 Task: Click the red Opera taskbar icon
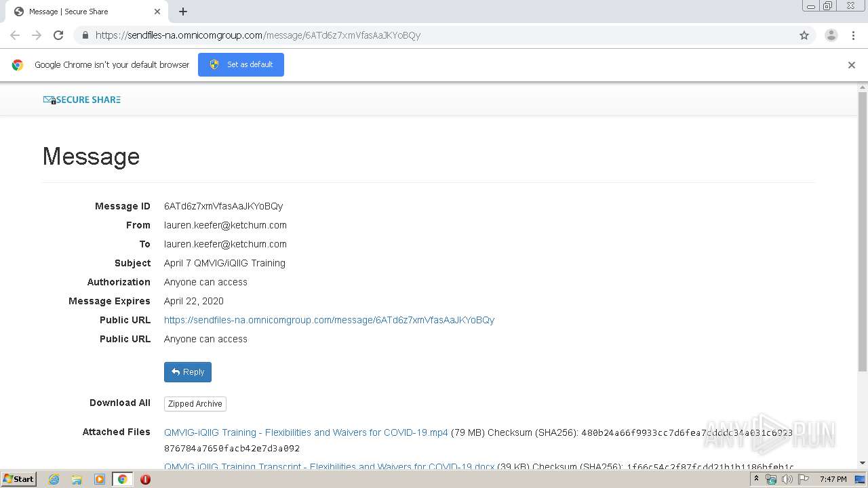[x=145, y=479]
